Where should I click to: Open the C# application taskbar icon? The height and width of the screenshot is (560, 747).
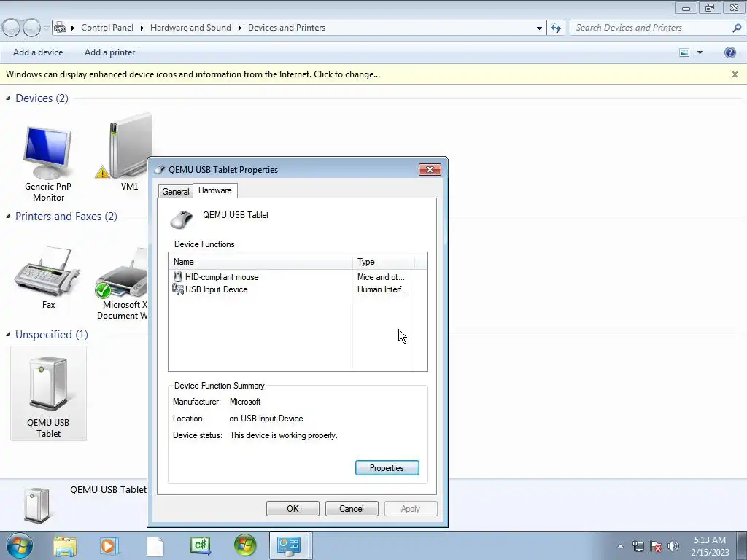tap(200, 545)
